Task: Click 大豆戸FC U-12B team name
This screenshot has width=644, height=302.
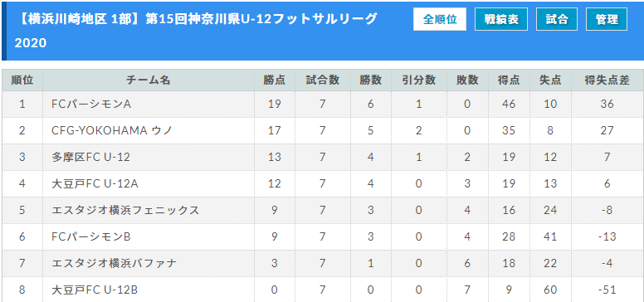Action: 95,290
